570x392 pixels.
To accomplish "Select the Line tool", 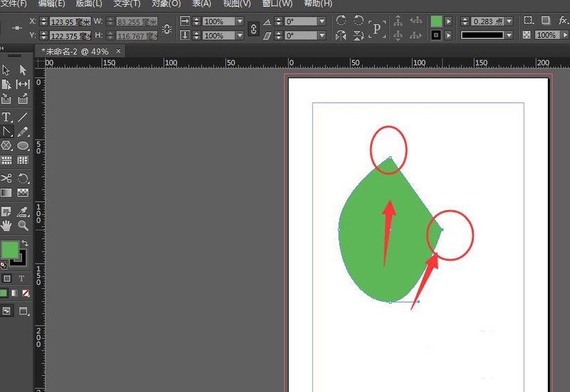I will point(23,117).
